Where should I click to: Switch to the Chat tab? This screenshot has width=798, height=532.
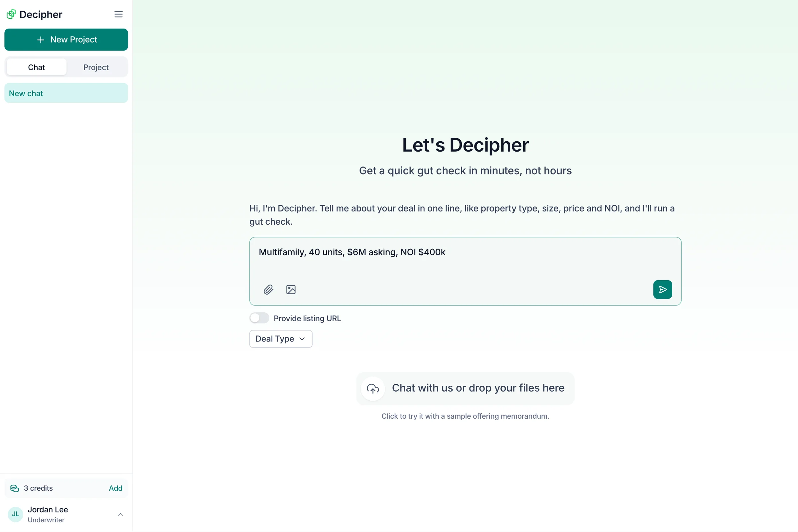pyautogui.click(x=36, y=67)
